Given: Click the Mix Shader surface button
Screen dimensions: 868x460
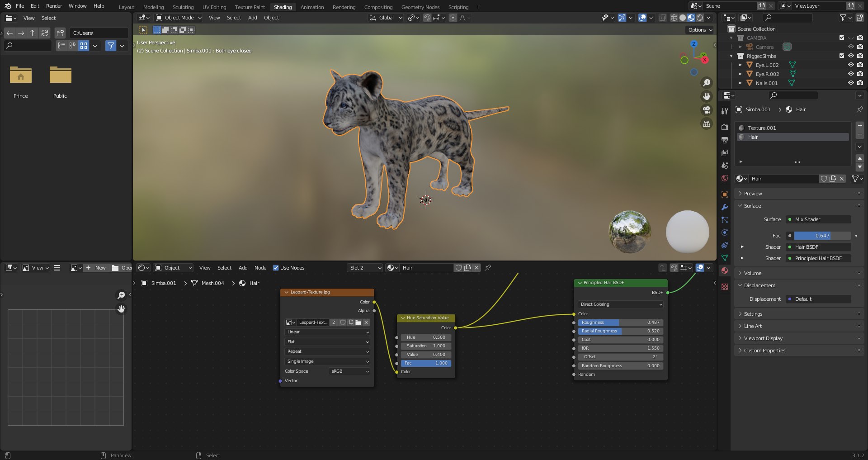Looking at the screenshot, I should click(x=818, y=219).
